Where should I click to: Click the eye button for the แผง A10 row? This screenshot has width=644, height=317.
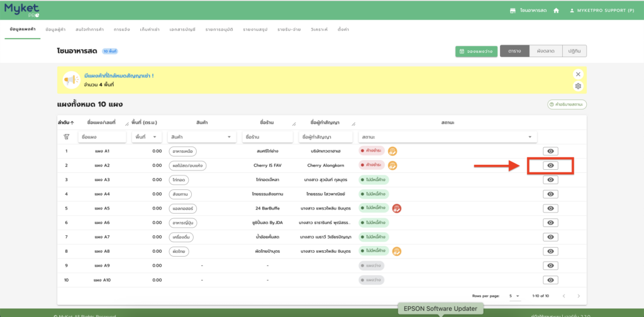[x=550, y=280]
